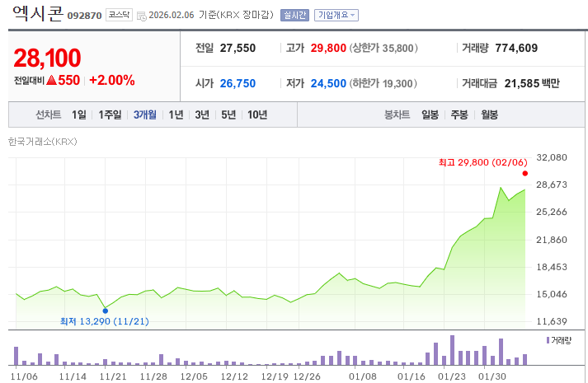The width and height of the screenshot is (588, 383).
Task: Click the trading value 21,585 백만
Action: tap(532, 83)
